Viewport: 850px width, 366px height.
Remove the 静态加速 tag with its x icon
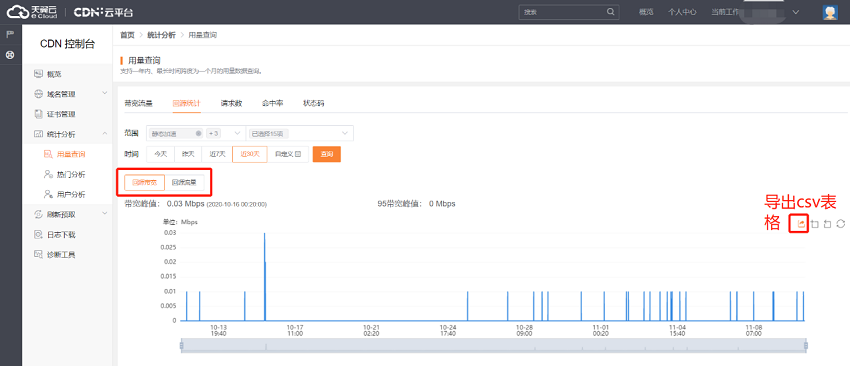pos(198,133)
